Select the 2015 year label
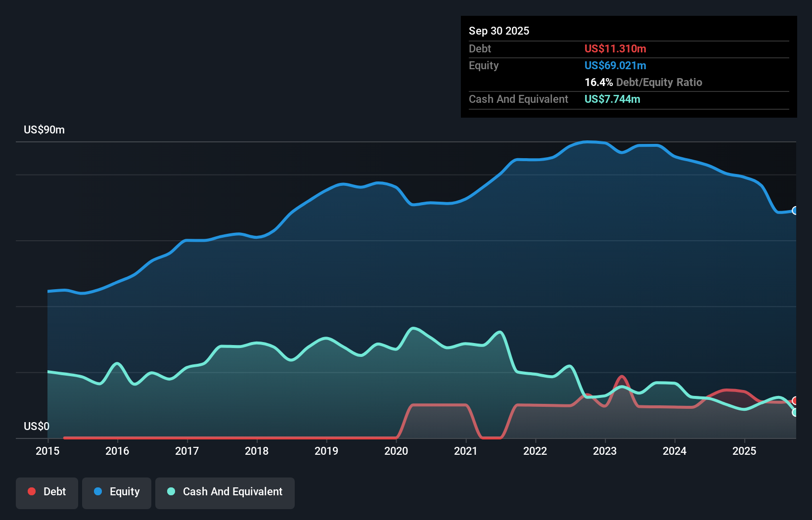 tap(47, 451)
